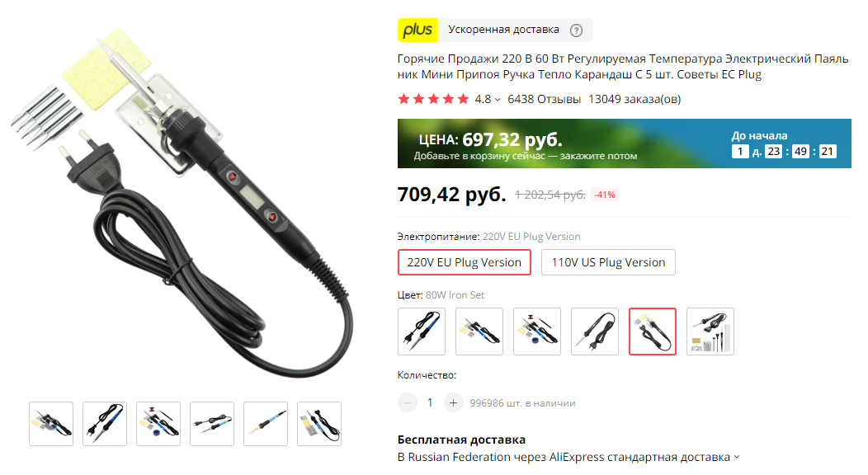Choose the fourth color variant, the plain black iron

tap(595, 332)
